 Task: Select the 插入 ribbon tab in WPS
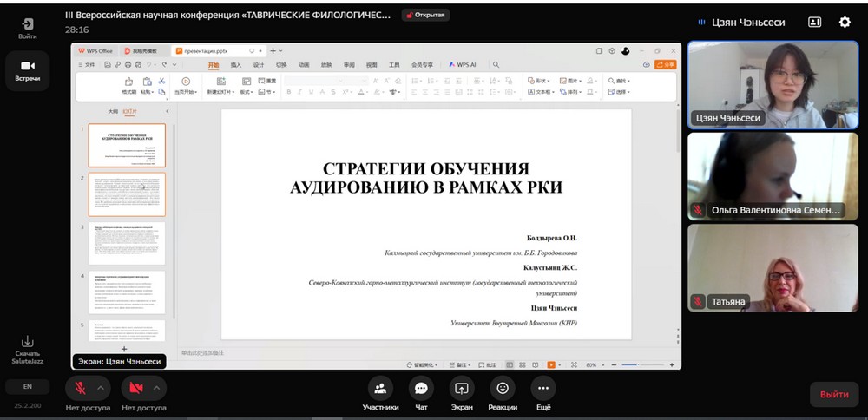click(x=236, y=65)
